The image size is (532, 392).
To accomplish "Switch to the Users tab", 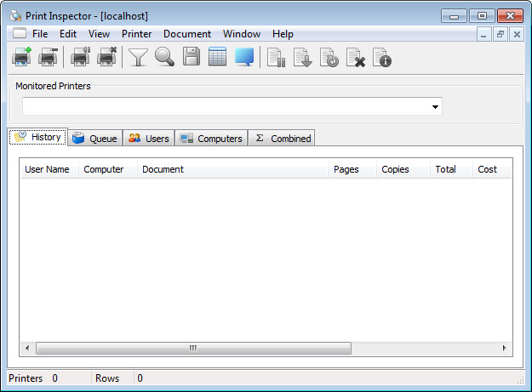I will pos(149,139).
